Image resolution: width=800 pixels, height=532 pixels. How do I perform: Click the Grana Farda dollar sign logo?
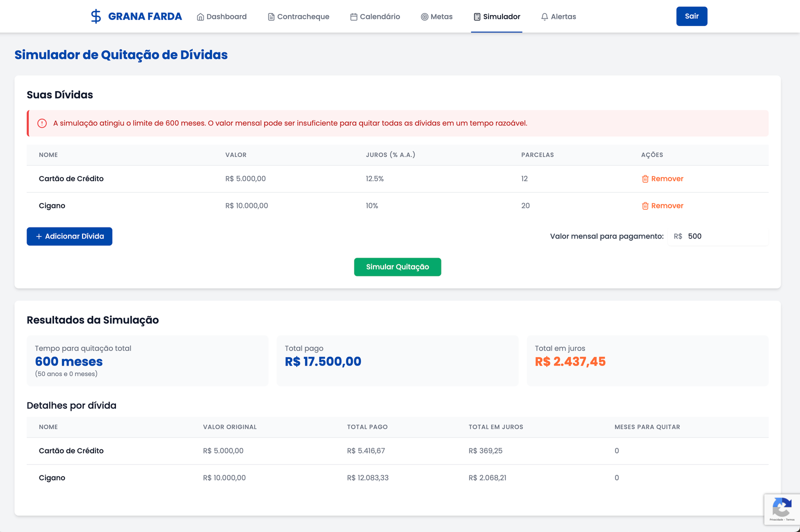(x=95, y=16)
